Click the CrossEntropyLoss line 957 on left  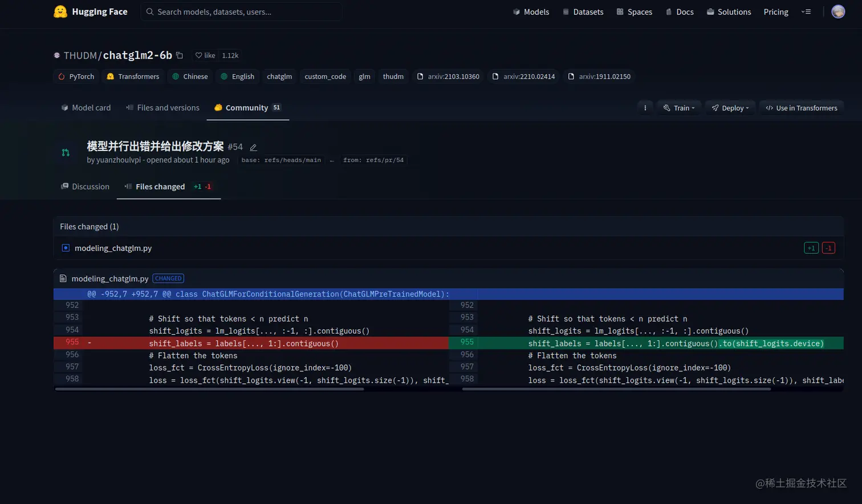tap(251, 368)
